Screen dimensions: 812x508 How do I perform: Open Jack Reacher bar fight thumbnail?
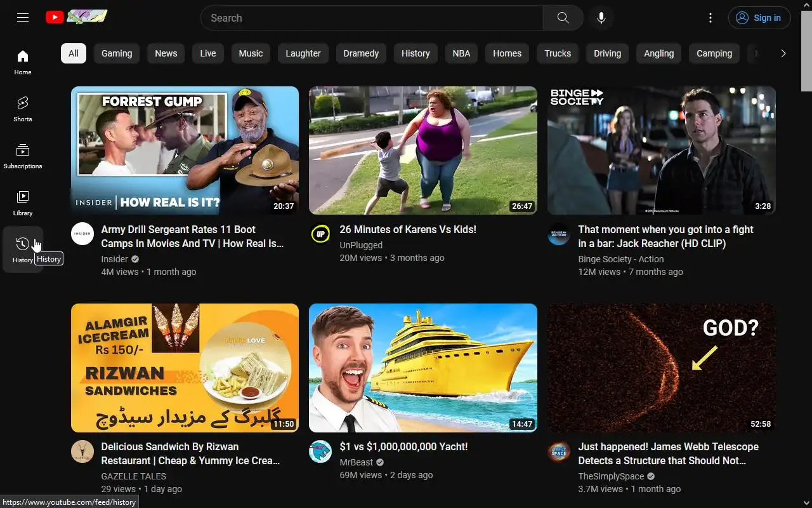pyautogui.click(x=662, y=150)
